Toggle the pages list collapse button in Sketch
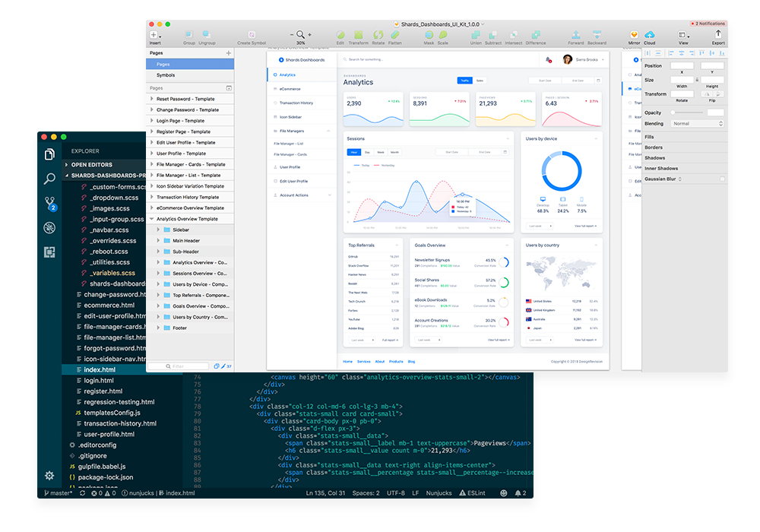Screen dimensions: 760x532 pyautogui.click(x=229, y=88)
